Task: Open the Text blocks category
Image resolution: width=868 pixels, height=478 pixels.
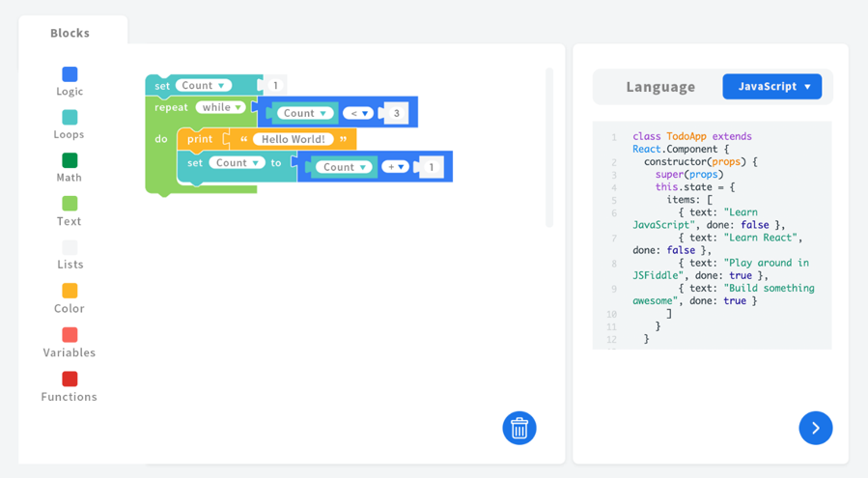Action: [x=70, y=211]
